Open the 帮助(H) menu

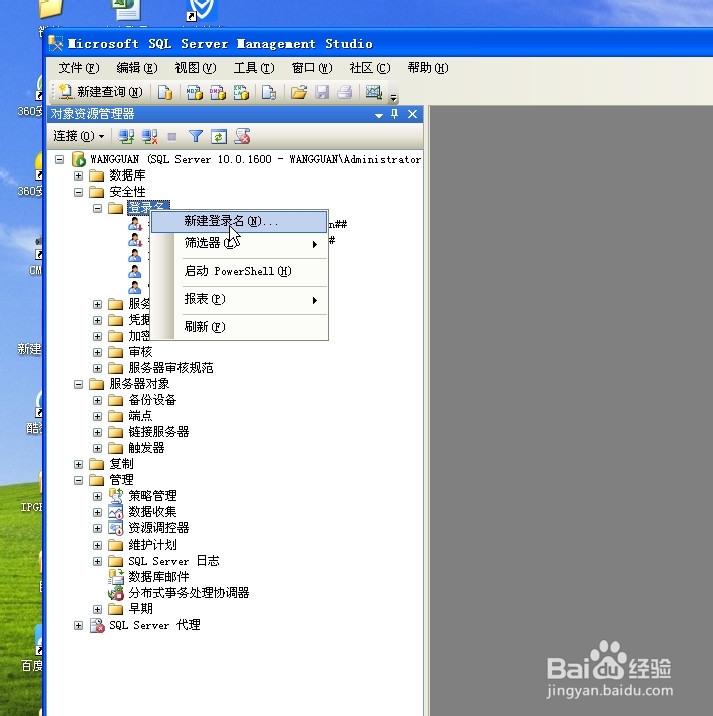428,68
